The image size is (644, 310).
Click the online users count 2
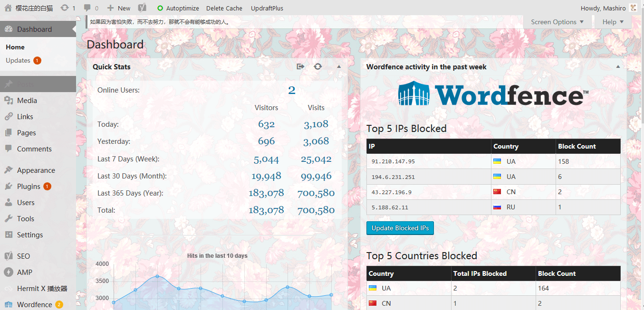tap(292, 90)
